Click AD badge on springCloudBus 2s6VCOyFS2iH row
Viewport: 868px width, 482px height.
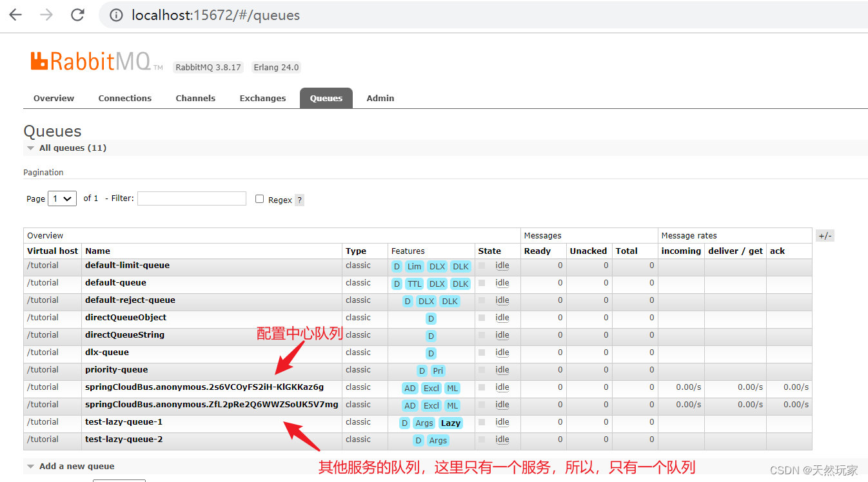[409, 388]
